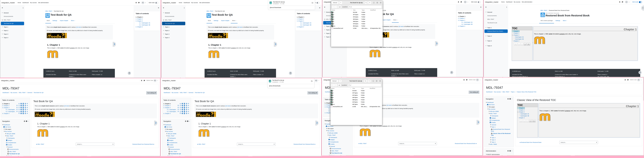
Task: Open More dropdown under Test Book title, top-left screenshot
Action: 73,21
